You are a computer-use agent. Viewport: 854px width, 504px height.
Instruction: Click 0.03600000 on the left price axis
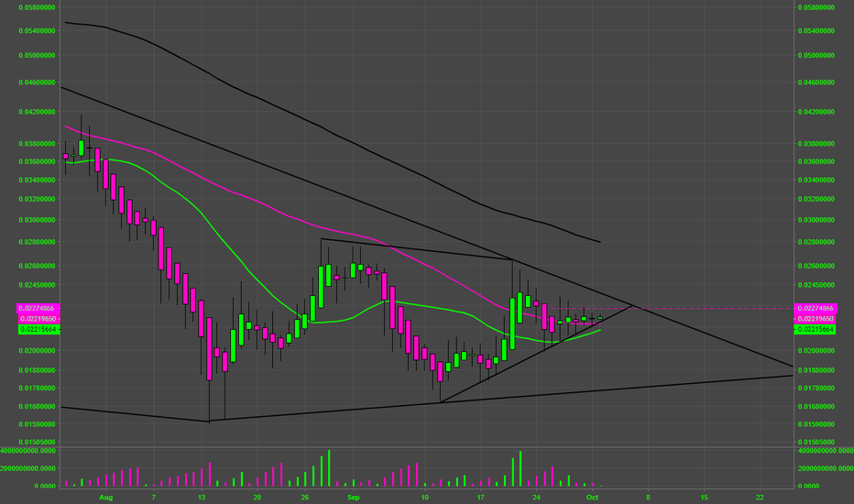pos(37,161)
